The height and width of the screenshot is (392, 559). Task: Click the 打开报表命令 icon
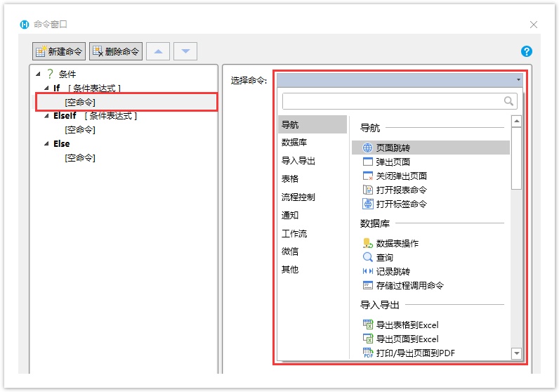[x=367, y=190]
